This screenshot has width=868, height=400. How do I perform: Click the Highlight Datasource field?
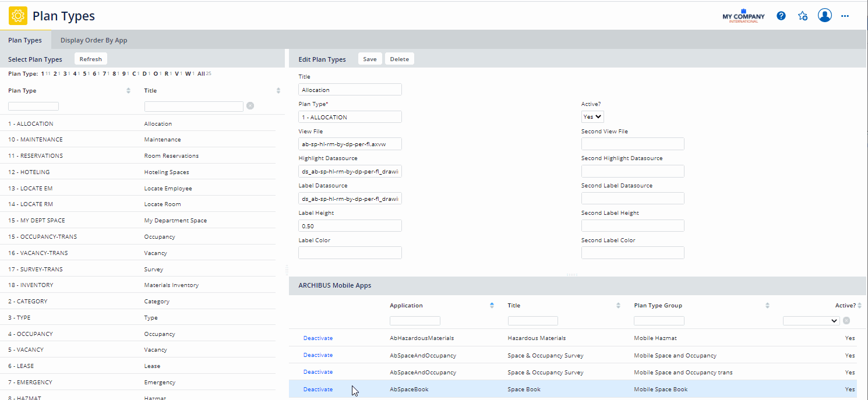[x=350, y=171]
